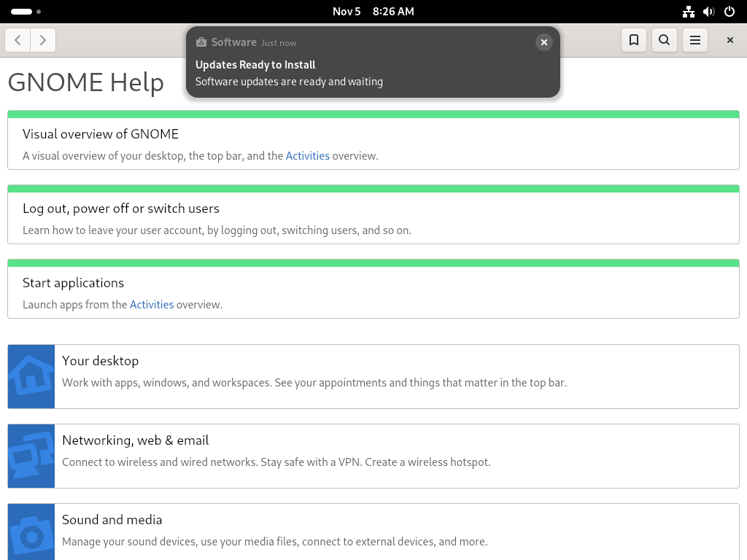Open the power icon system menu
This screenshot has height=560, width=747.
[729, 12]
